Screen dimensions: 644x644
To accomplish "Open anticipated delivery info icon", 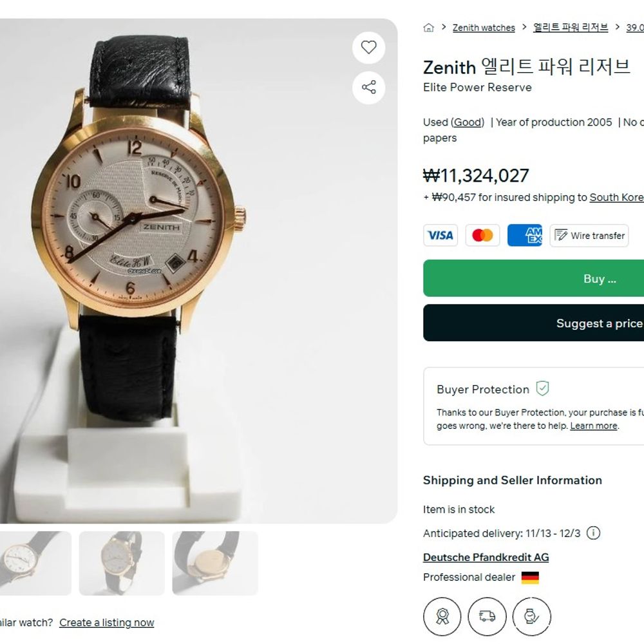I will [x=593, y=533].
